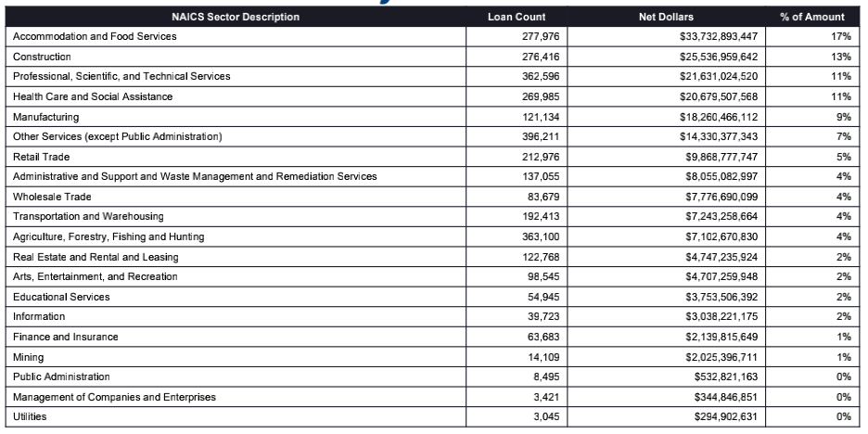Click the Health Care and Social Assistance cell
Image resolution: width=868 pixels, height=434 pixels.
[x=93, y=96]
